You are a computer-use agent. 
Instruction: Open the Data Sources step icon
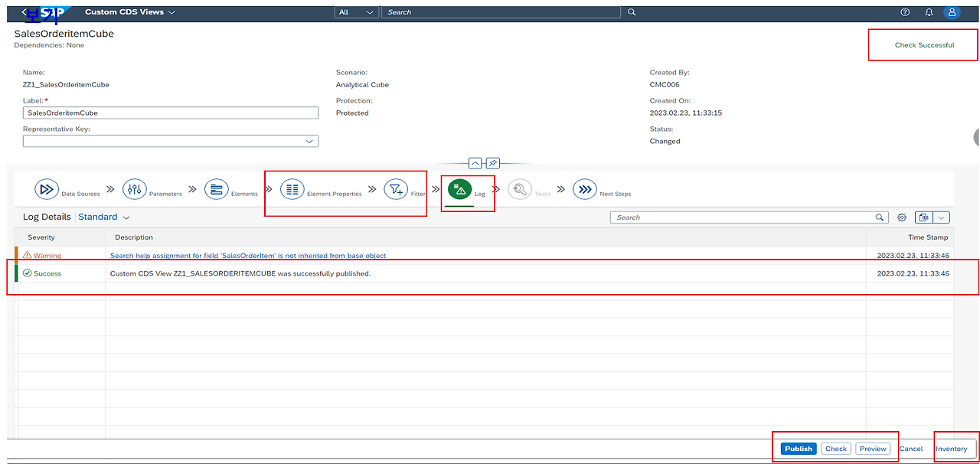pos(47,189)
